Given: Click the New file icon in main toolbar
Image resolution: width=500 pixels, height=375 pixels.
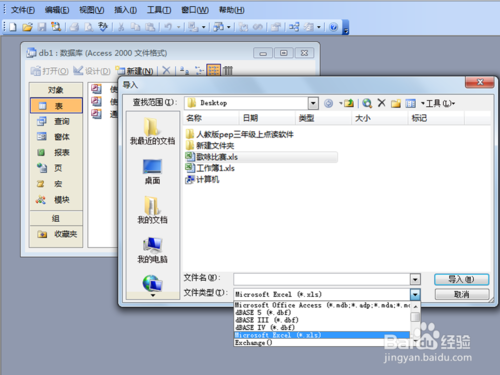Looking at the screenshot, I should 13,27.
